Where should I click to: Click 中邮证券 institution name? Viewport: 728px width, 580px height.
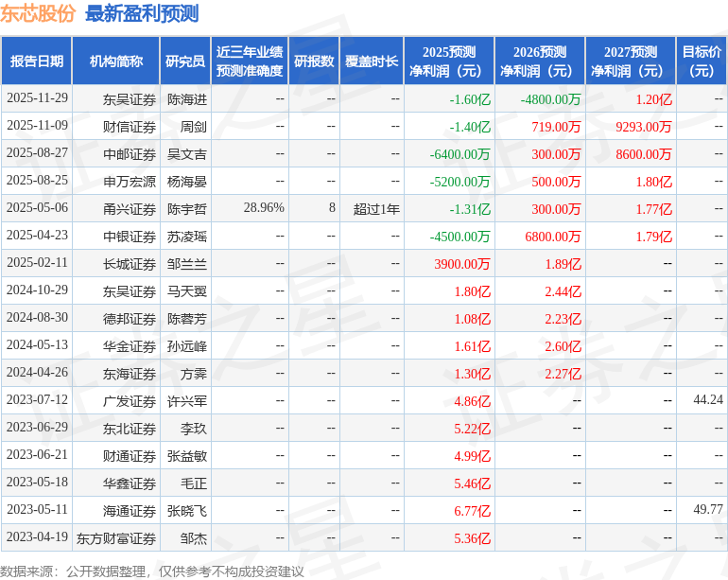pyautogui.click(x=130, y=154)
